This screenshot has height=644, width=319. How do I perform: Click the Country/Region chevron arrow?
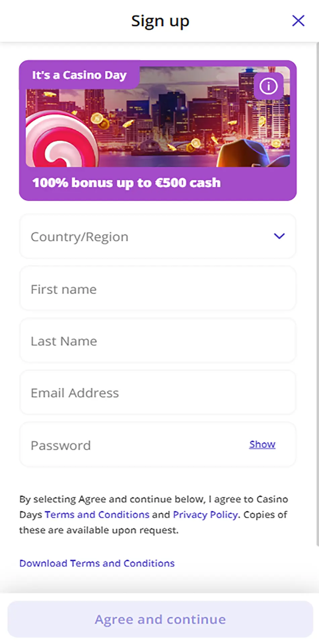pos(279,236)
